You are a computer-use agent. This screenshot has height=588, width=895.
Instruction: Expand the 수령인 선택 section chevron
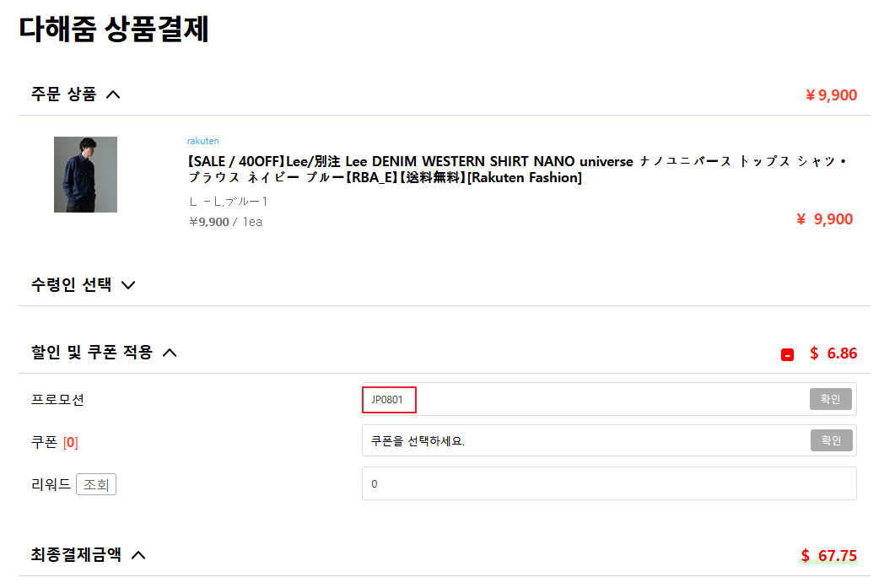coord(128,285)
